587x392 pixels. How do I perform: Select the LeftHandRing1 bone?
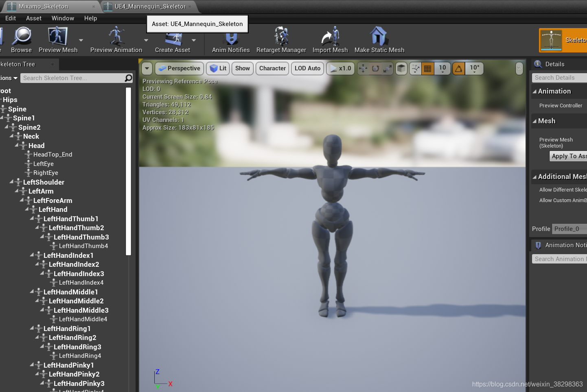tap(67, 329)
